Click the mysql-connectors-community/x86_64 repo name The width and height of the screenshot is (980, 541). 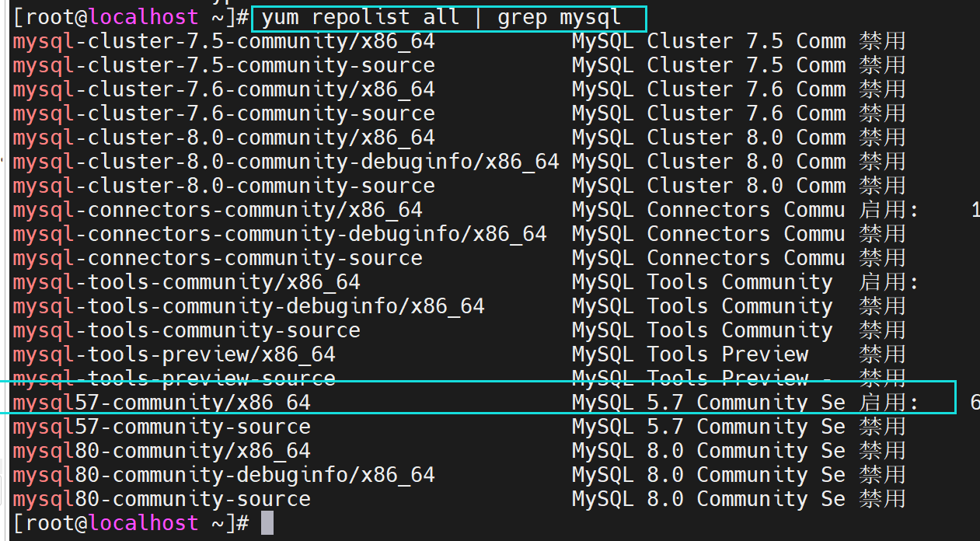click(218, 210)
